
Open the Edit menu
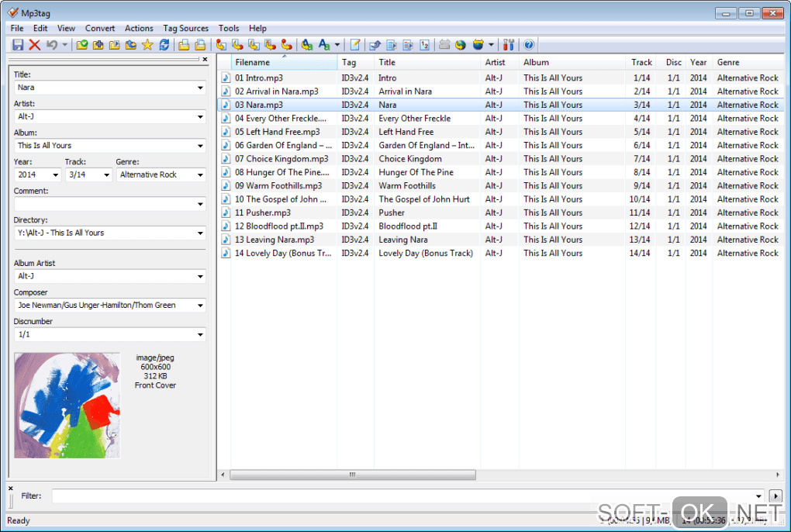point(40,28)
